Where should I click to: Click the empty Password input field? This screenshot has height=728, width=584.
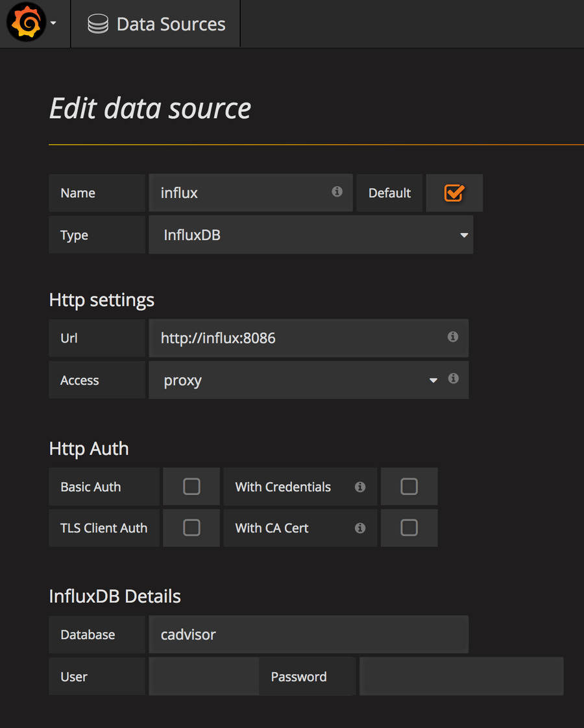click(461, 677)
